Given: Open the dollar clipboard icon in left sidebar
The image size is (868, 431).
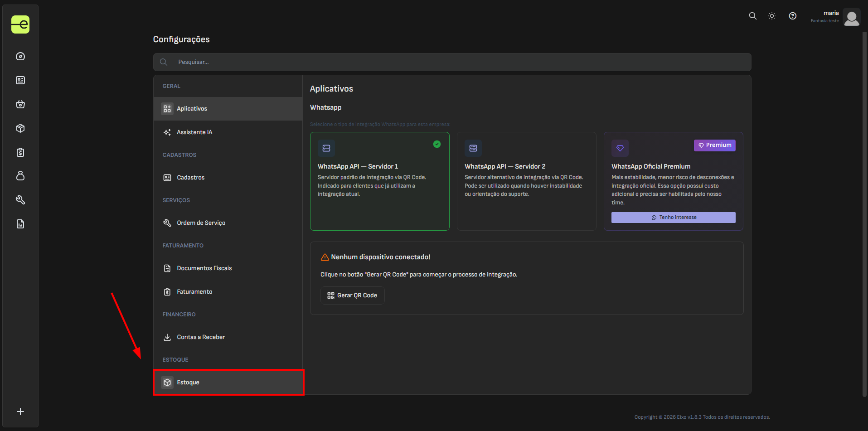Looking at the screenshot, I should click(20, 152).
